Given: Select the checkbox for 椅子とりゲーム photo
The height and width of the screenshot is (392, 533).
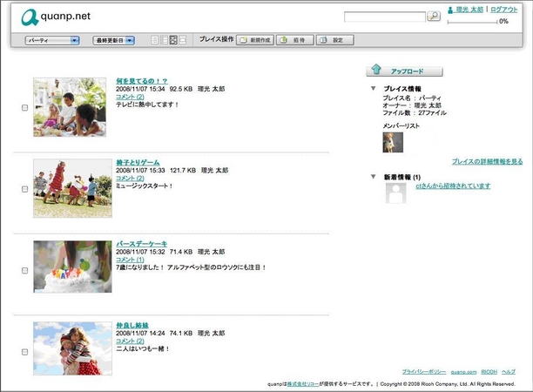Looking at the screenshot, I should point(24,189).
